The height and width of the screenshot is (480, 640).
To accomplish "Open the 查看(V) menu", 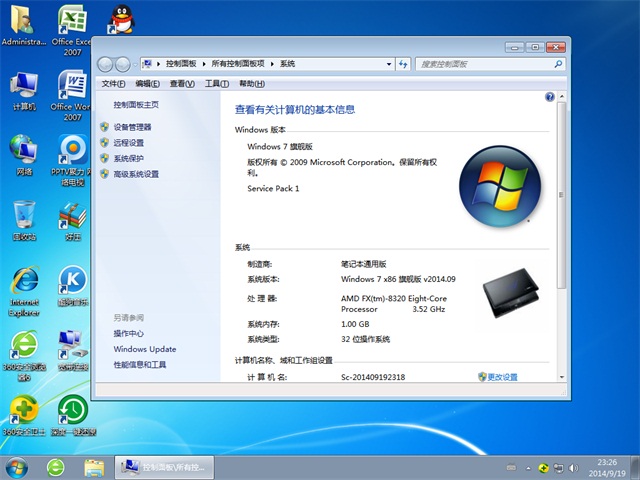I will pos(182,84).
